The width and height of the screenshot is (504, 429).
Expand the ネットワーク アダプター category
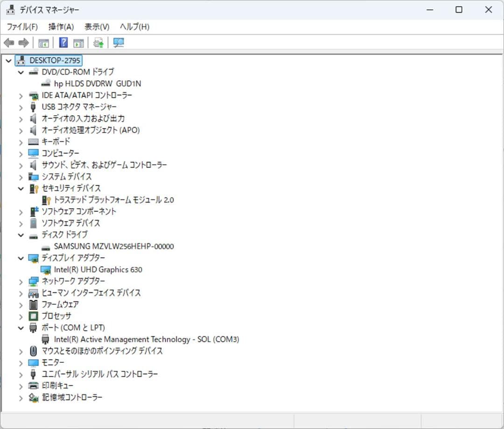click(x=20, y=281)
